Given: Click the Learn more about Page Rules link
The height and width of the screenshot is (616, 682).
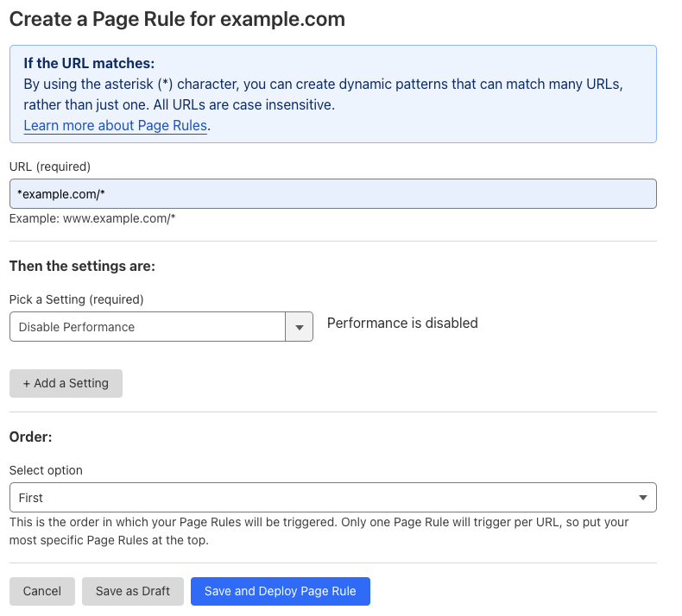Looking at the screenshot, I should coord(115,126).
